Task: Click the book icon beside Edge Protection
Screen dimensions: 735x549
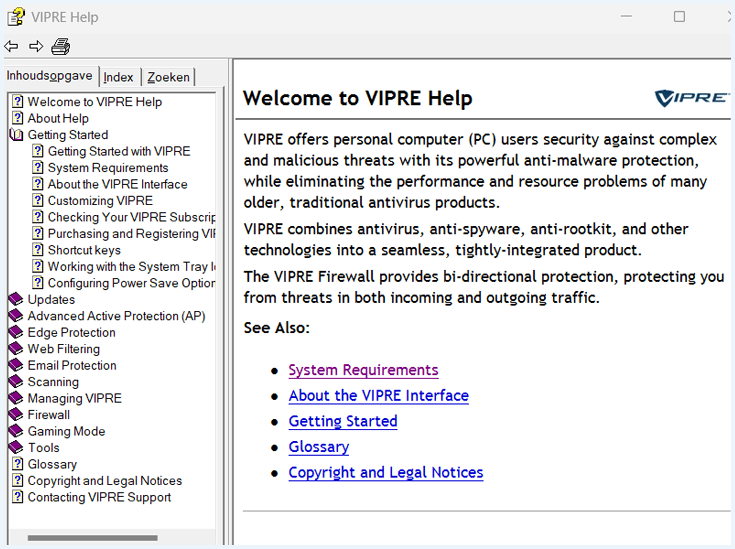Action: coord(16,332)
